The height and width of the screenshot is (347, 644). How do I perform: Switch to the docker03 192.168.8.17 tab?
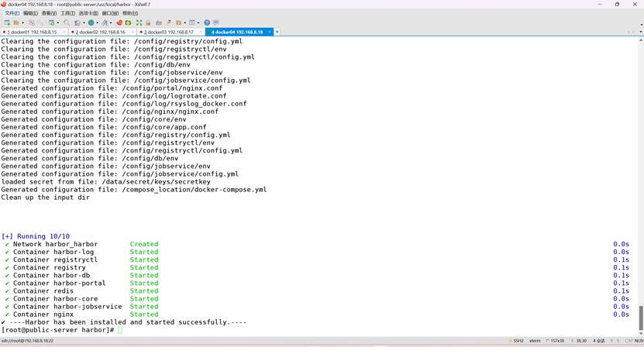(x=169, y=32)
